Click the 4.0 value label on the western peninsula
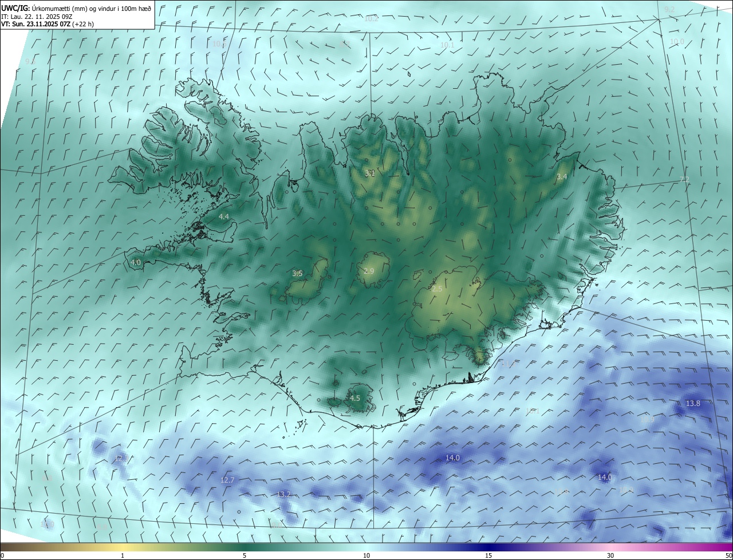Screen dimensions: 733x560 coord(136,262)
